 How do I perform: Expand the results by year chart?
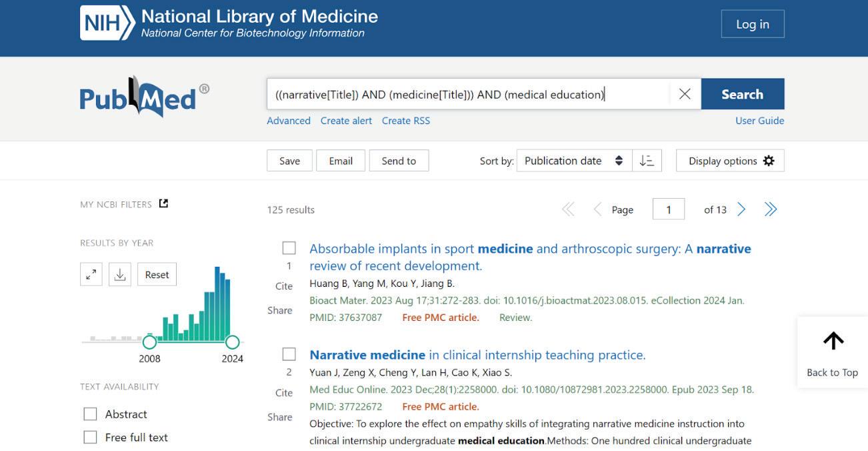[x=91, y=274]
